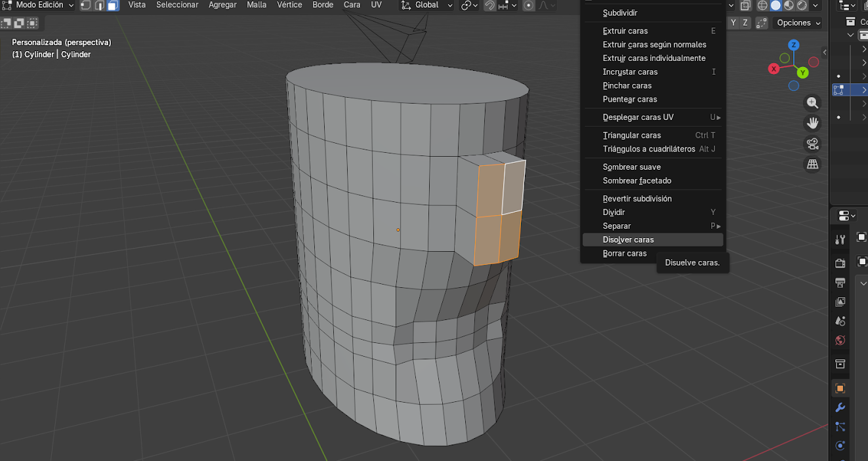Open the Render properties tab
Viewport: 868px width, 461px height.
pos(840,263)
